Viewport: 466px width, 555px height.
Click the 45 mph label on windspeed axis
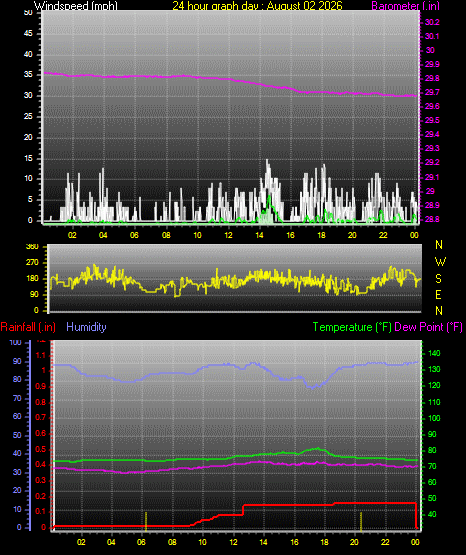[28, 34]
